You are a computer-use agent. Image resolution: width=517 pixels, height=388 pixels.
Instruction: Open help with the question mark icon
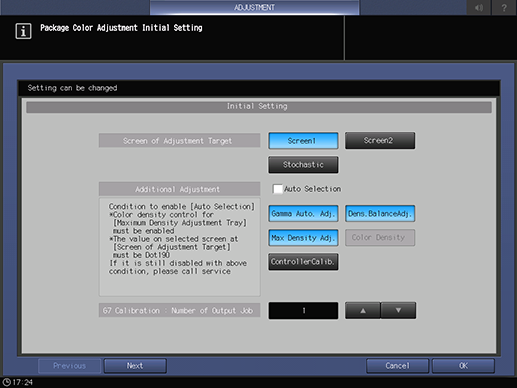504,7
